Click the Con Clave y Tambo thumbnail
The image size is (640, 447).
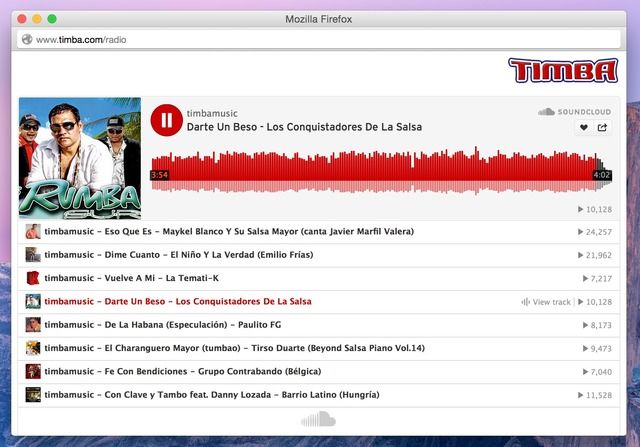(33, 394)
